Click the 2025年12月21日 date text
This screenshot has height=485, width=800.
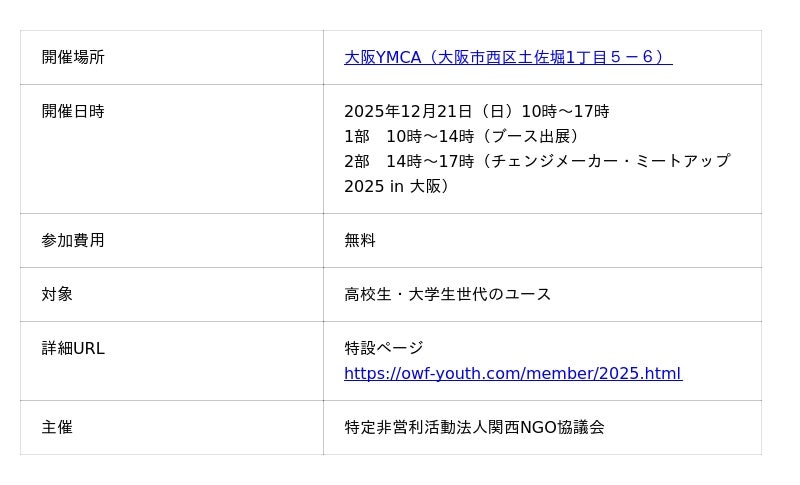click(x=407, y=111)
